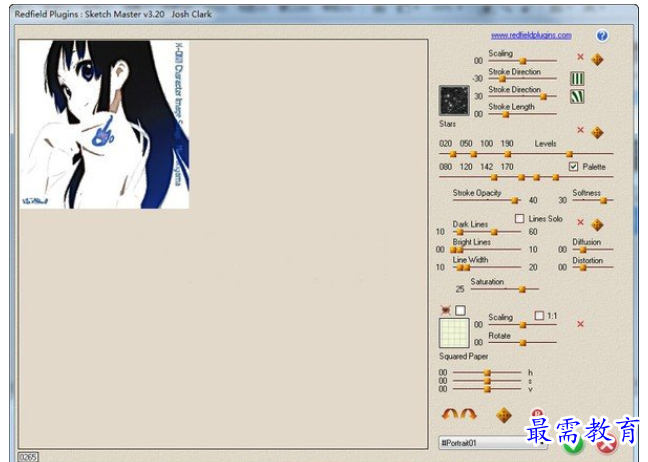
Task: Click the Stroke Length slider handle
Action: click(505, 114)
